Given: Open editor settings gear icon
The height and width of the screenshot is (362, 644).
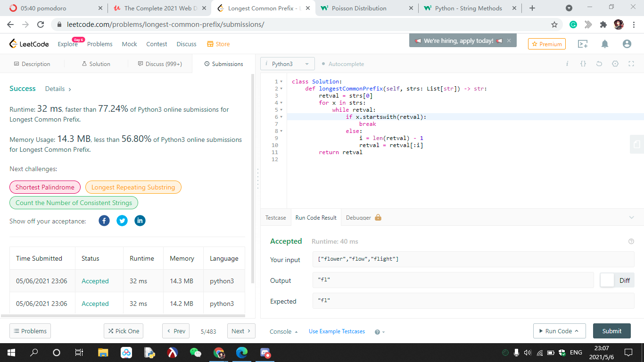Looking at the screenshot, I should 615,64.
